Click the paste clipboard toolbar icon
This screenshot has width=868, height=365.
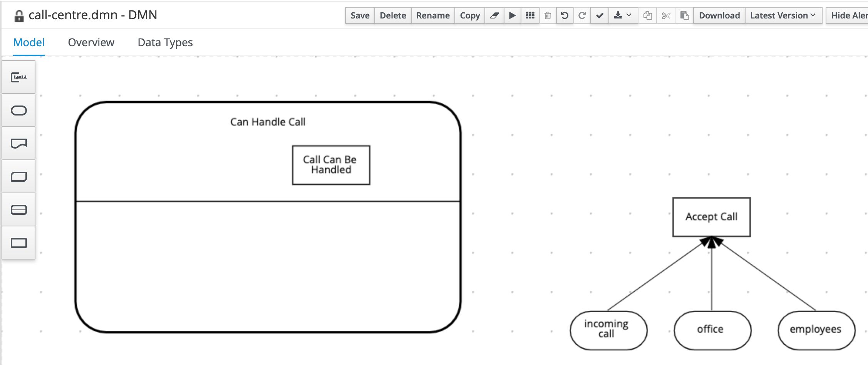pyautogui.click(x=684, y=15)
